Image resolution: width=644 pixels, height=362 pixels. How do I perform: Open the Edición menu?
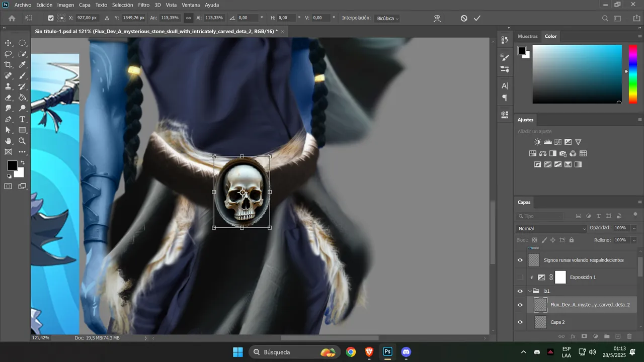click(x=44, y=5)
